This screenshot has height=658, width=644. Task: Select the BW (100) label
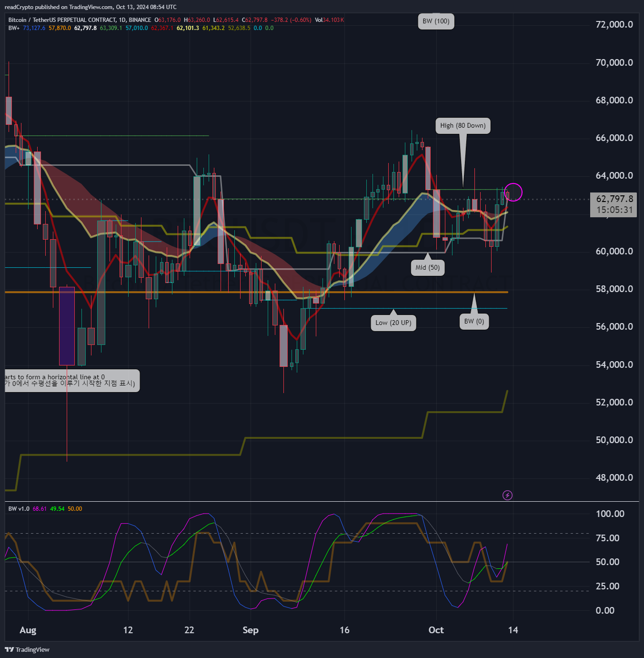click(x=436, y=21)
